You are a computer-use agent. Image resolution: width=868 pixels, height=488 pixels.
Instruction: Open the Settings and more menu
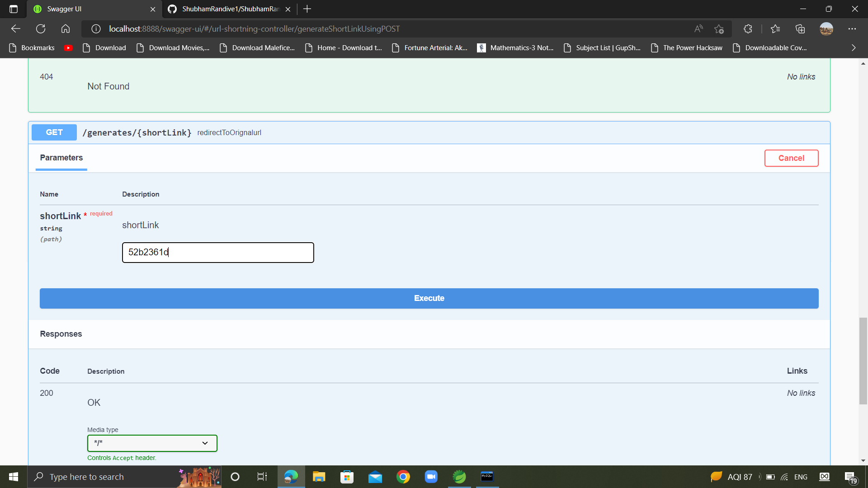[x=853, y=28]
